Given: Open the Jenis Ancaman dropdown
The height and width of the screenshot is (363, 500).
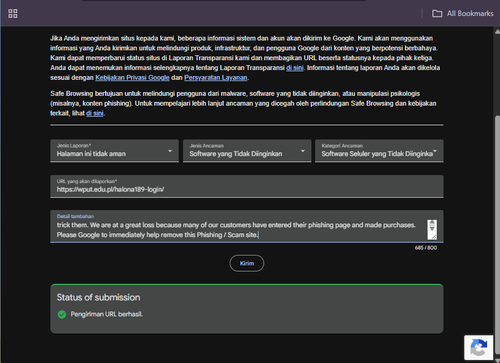Looking at the screenshot, I should [247, 151].
